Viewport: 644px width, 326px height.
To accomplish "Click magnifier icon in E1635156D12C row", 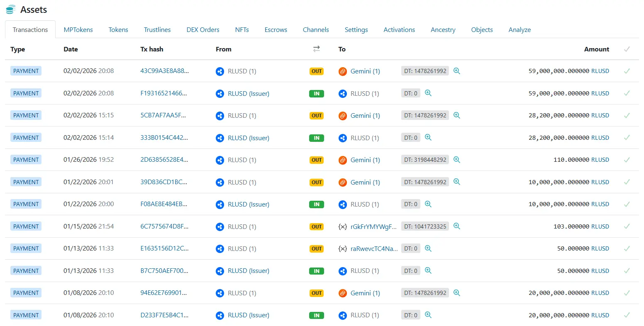I will [x=428, y=248].
